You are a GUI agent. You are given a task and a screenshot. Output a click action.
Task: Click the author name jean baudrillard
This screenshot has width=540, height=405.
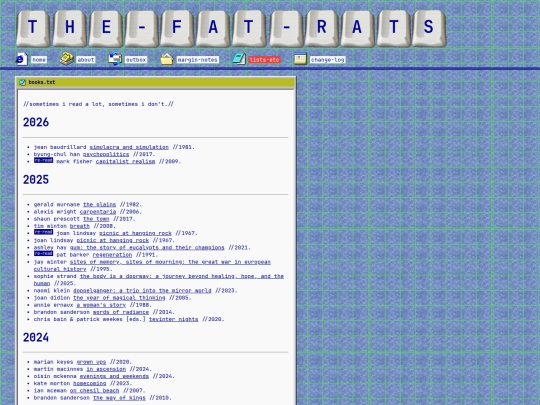point(60,147)
